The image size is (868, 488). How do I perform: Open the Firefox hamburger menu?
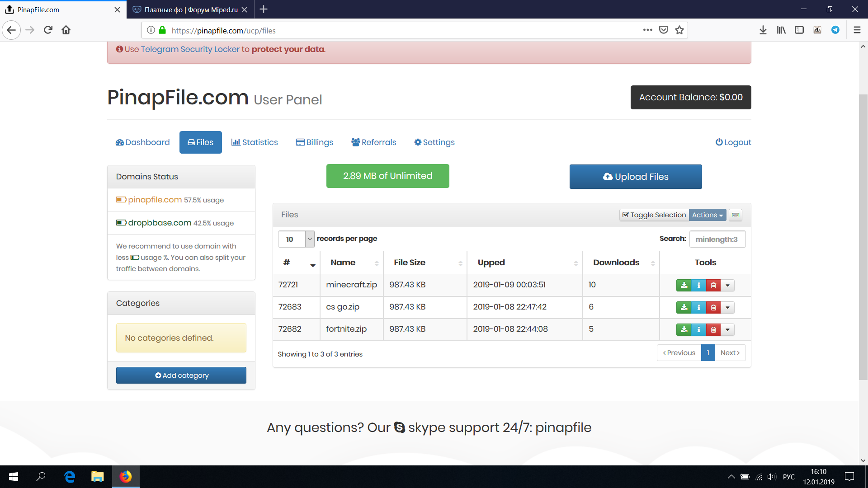(x=857, y=30)
